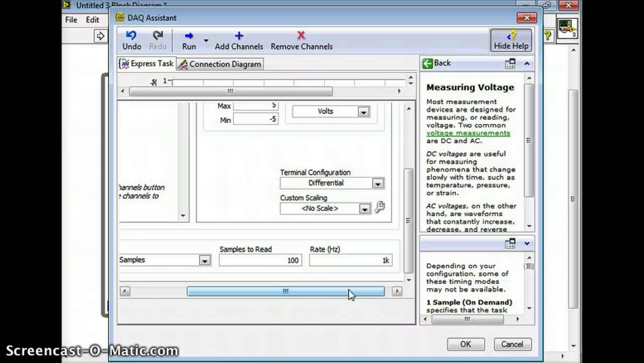Switch to the Connection Diagram tab
This screenshot has height=363, width=644.
220,64
